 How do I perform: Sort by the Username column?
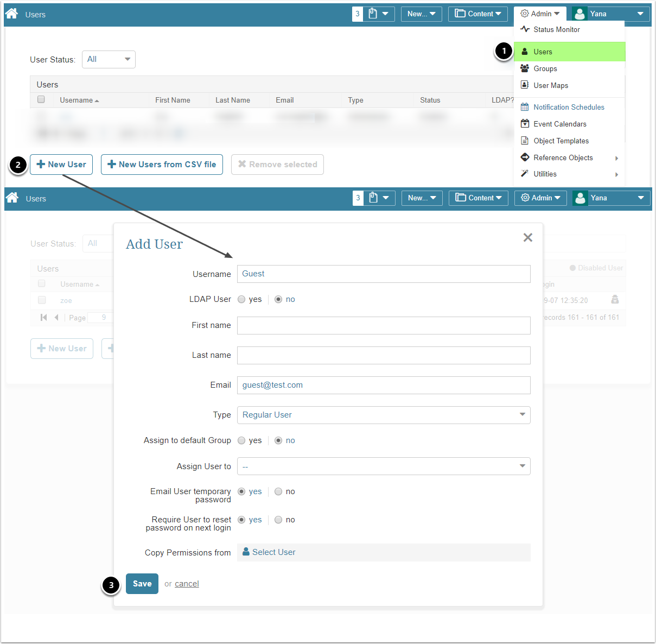pos(79,100)
